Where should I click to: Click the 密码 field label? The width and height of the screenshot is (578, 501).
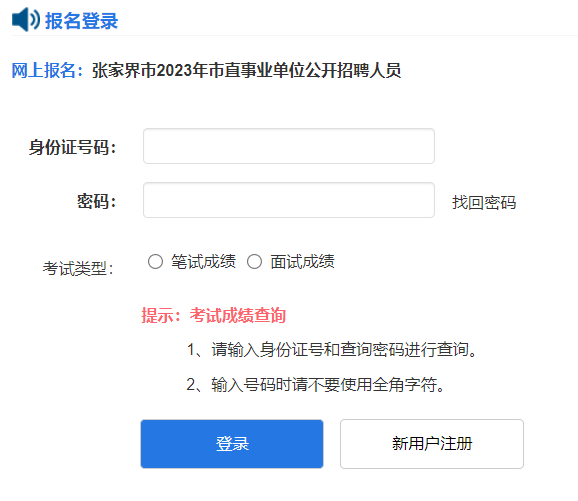[x=97, y=202]
